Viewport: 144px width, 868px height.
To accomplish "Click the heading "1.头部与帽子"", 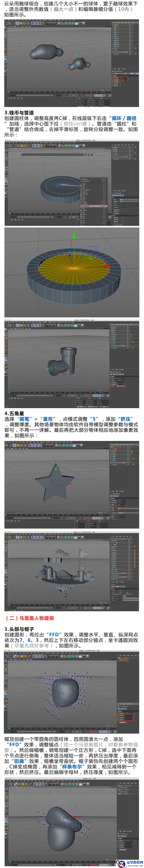I will pyautogui.click(x=19, y=629).
